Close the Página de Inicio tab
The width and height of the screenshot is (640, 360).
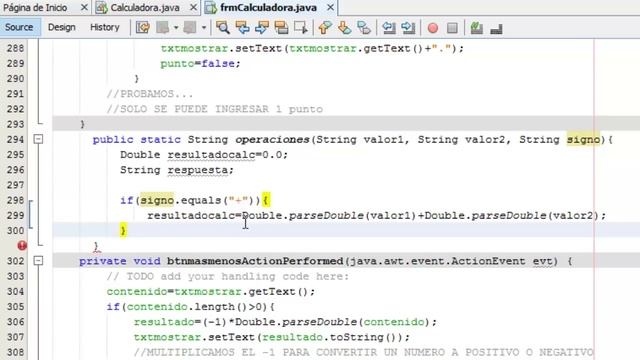[x=84, y=7]
